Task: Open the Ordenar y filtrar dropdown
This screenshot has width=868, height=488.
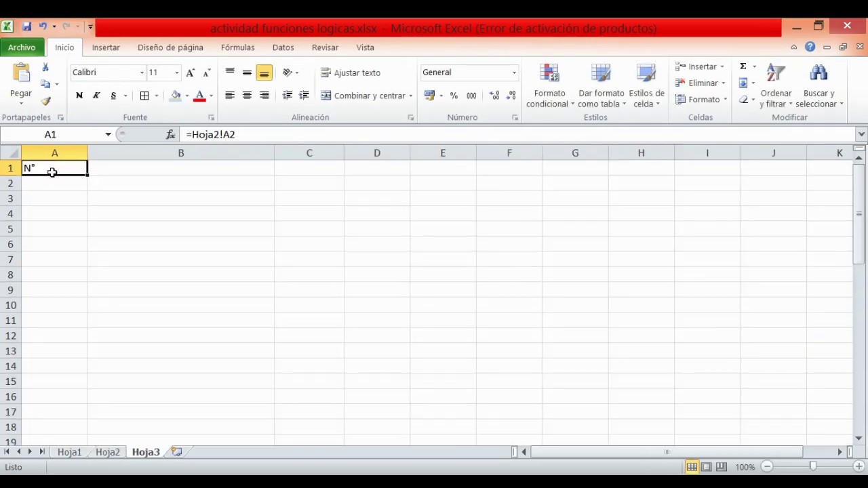Action: [x=776, y=86]
